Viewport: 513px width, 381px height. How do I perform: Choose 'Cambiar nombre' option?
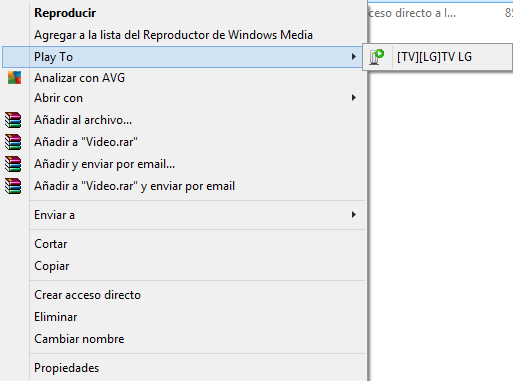click(183, 339)
